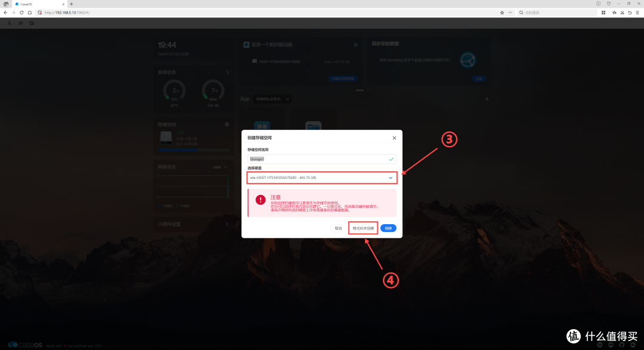644x350 pixels.
Task: Open a new browser tab with plus
Action: [x=72, y=4]
